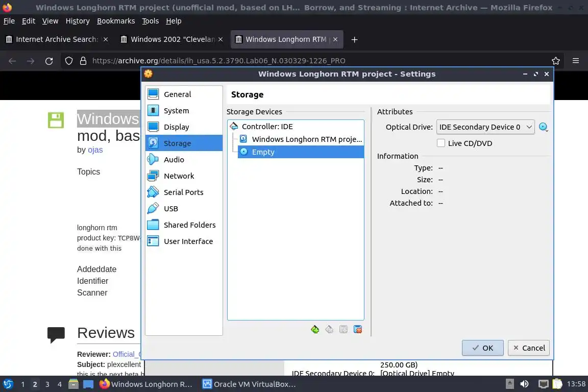Click the remove selected attachment icon
588x392 pixels.
click(358, 329)
